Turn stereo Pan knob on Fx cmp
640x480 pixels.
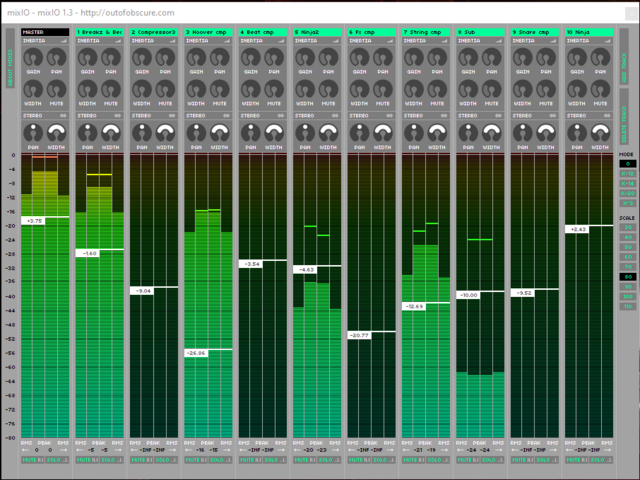(x=359, y=133)
